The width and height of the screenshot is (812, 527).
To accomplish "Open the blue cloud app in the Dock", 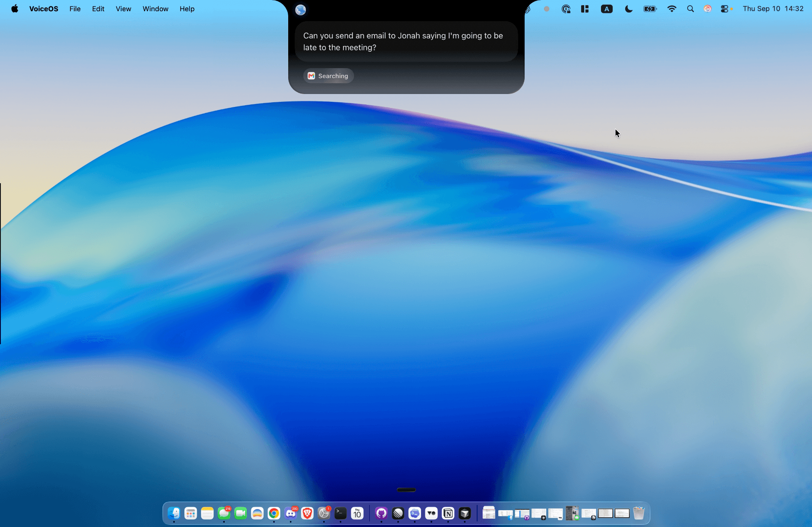I will coord(415,513).
